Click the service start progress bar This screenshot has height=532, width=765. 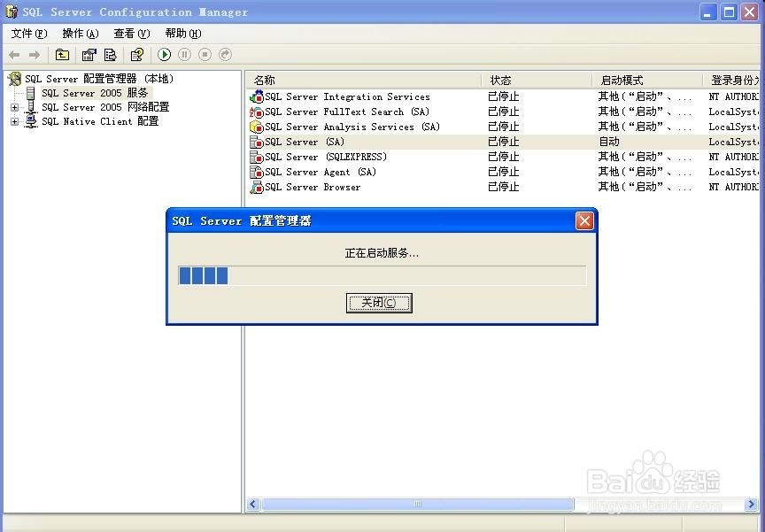(382, 275)
